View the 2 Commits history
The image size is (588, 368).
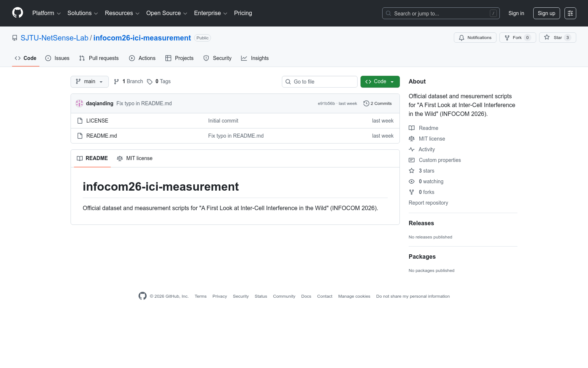coord(377,103)
